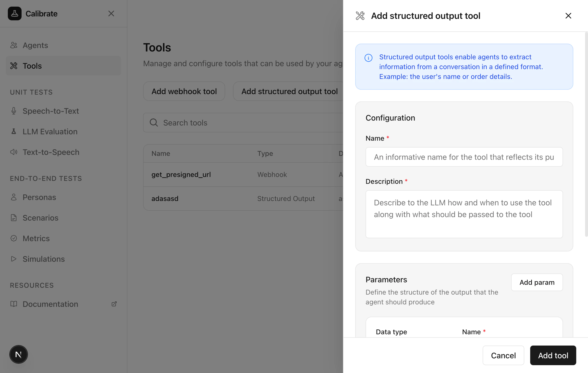Click the magnifier icon in Search tools

pyautogui.click(x=154, y=123)
